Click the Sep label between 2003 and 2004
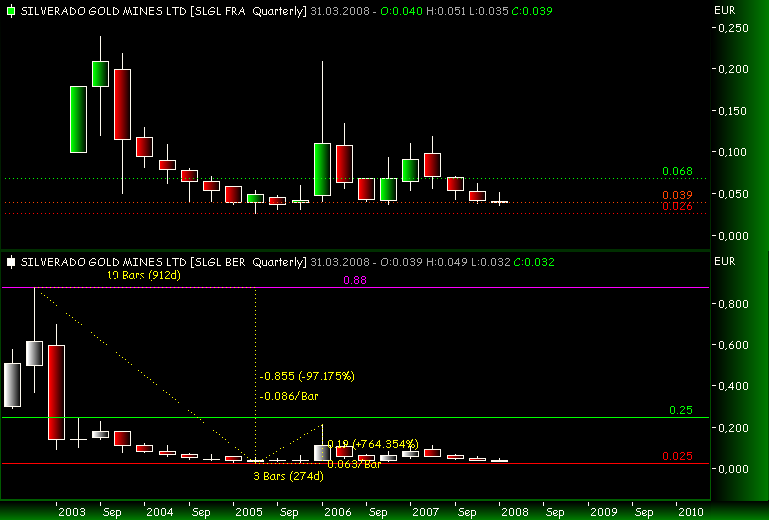This screenshot has width=769, height=520. (x=112, y=512)
